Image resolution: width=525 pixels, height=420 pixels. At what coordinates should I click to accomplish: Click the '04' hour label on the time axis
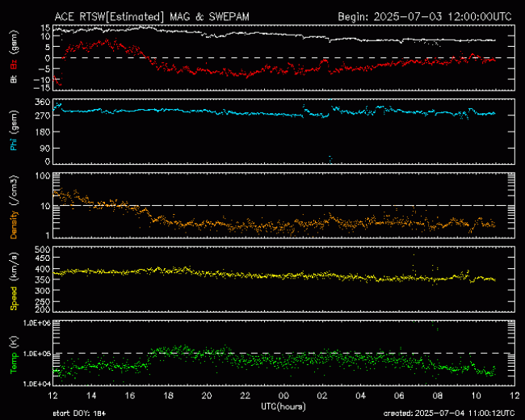point(360,396)
